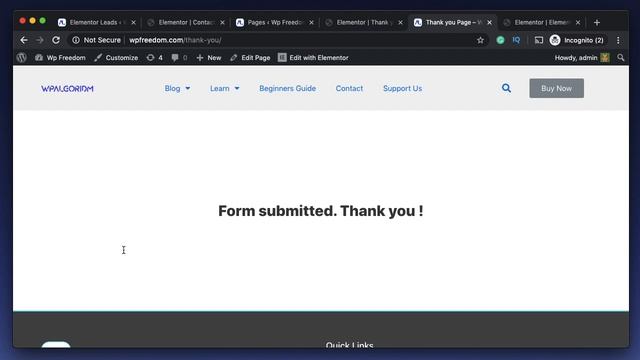Click New in the WordPress admin bar
The width and height of the screenshot is (640, 360).
(x=209, y=58)
